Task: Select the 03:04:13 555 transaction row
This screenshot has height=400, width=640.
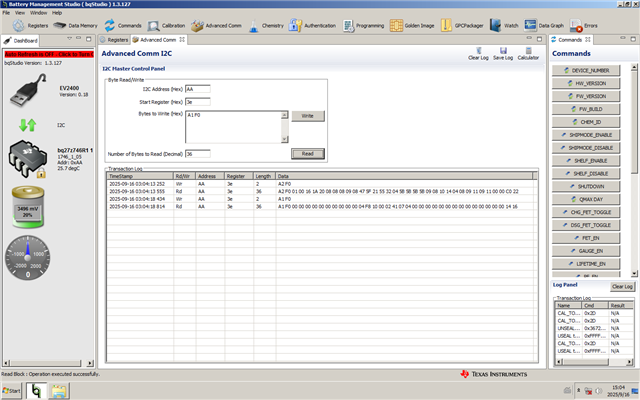Action: [320, 191]
